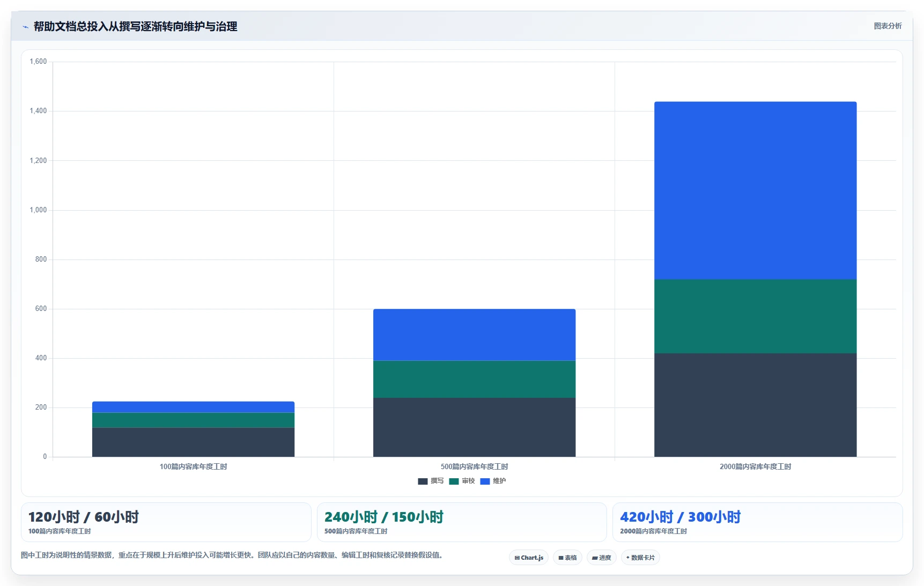Open the 120小时 / 60小时 data card
Image resolution: width=924 pixels, height=586 pixels.
click(x=166, y=522)
